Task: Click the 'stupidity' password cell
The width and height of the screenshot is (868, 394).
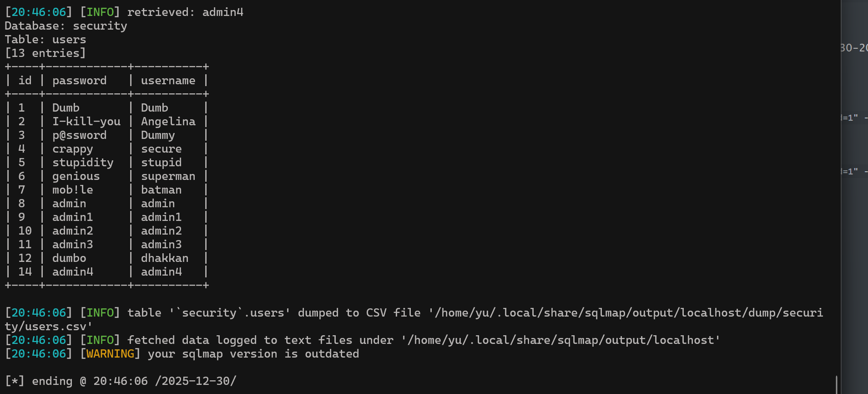Action: coord(83,163)
